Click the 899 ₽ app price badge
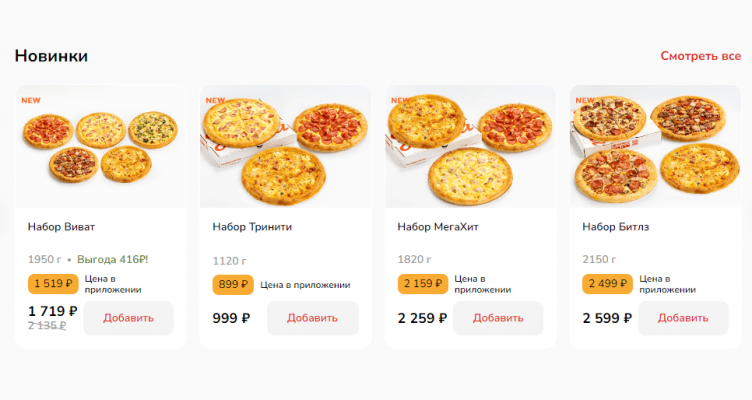Image resolution: width=752 pixels, height=400 pixels. click(x=233, y=284)
